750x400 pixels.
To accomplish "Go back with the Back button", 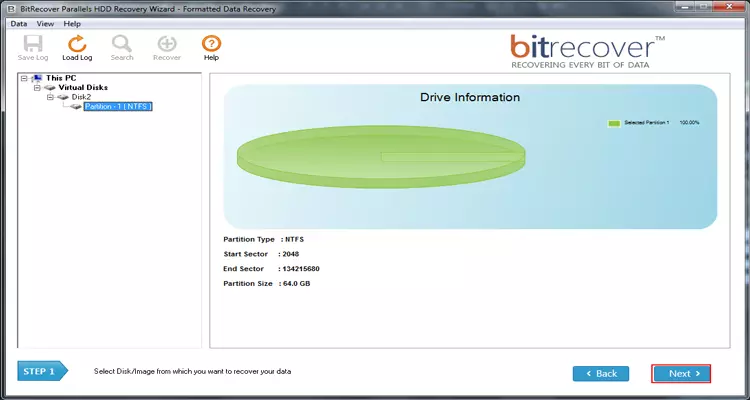I will [x=601, y=374].
